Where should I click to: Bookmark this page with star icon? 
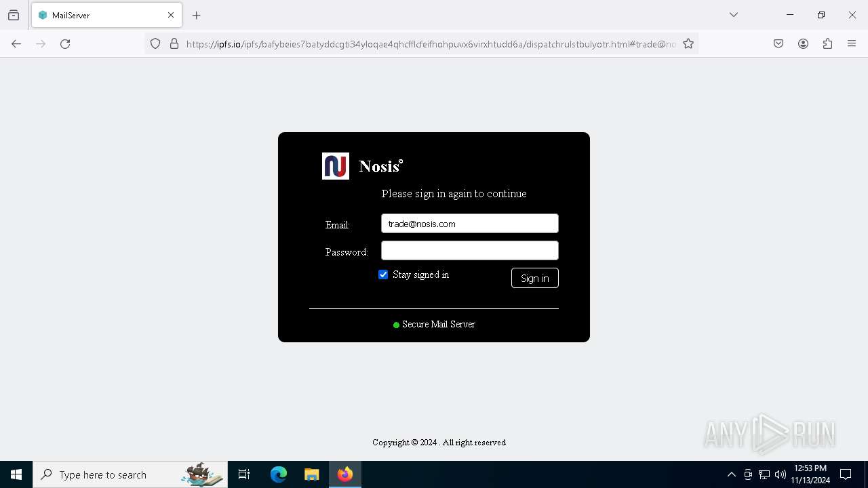tap(688, 44)
